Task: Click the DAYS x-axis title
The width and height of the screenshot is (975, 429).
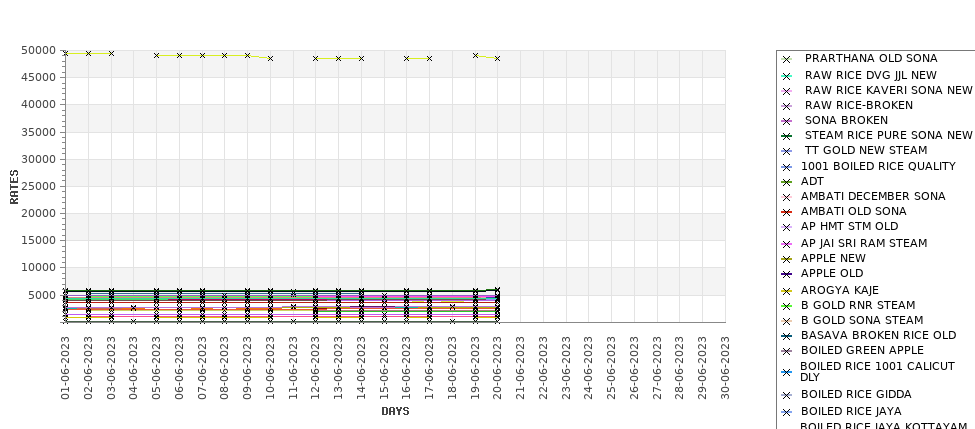Action: point(395,412)
